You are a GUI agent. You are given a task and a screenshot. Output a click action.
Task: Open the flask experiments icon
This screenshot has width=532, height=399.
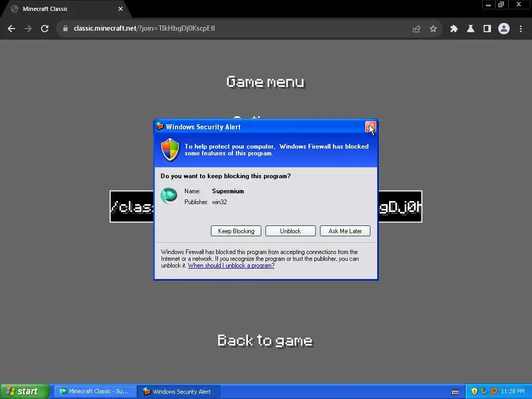471,29
